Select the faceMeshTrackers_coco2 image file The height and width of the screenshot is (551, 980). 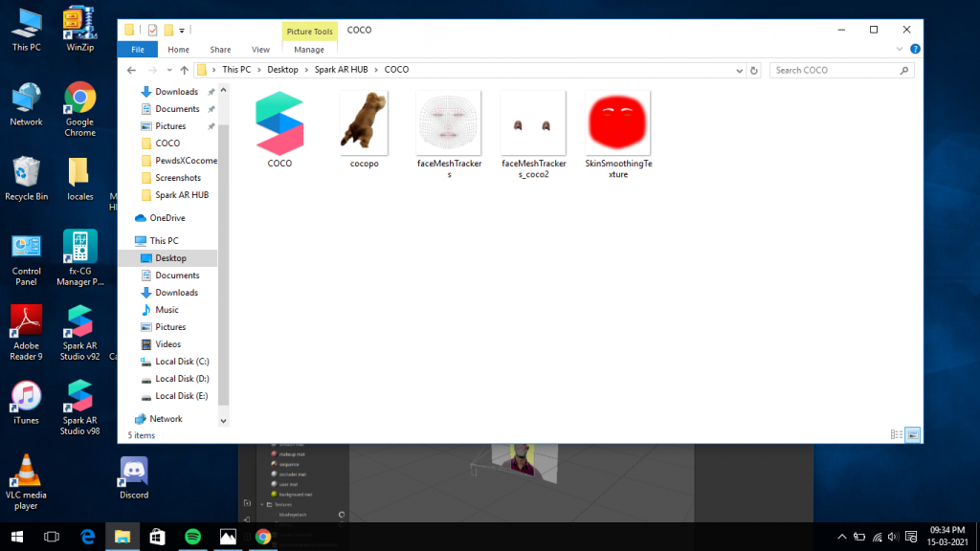pos(533,134)
